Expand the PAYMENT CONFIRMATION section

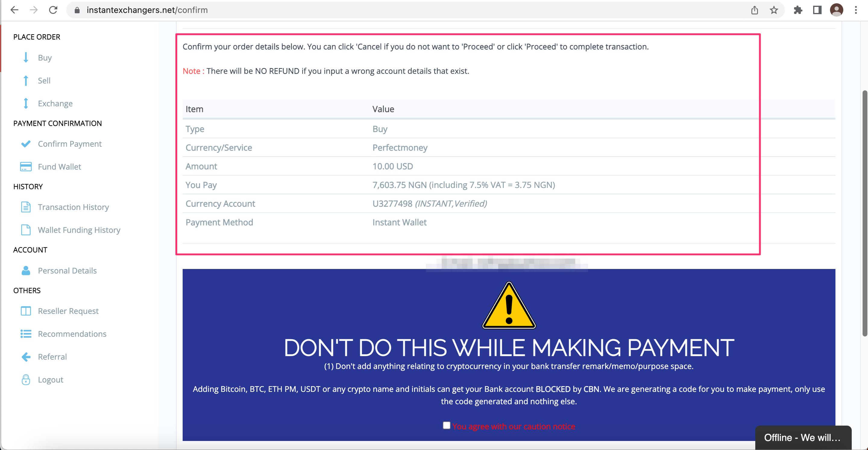click(57, 123)
